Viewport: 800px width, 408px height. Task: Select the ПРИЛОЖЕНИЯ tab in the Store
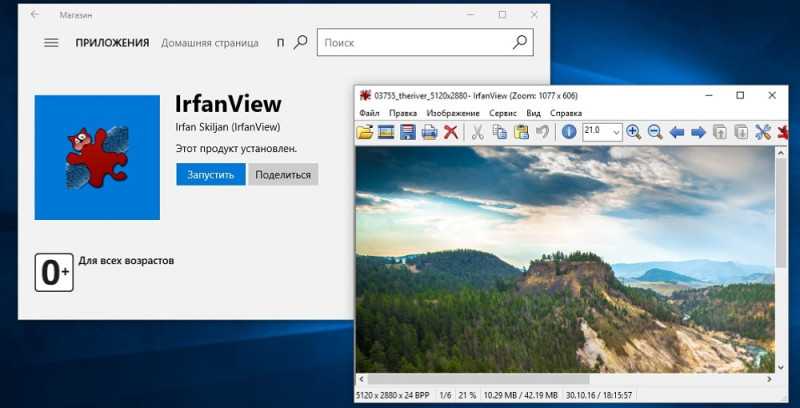[x=112, y=43]
